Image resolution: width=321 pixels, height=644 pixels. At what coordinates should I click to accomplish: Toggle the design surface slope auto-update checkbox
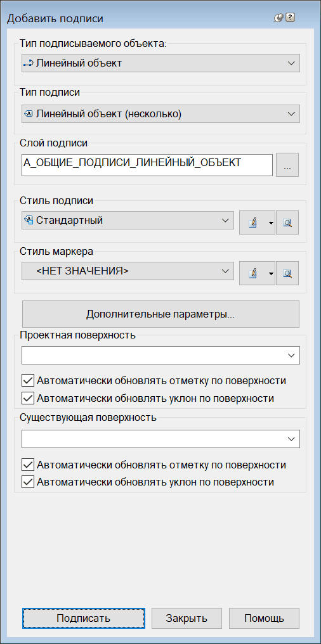click(28, 398)
